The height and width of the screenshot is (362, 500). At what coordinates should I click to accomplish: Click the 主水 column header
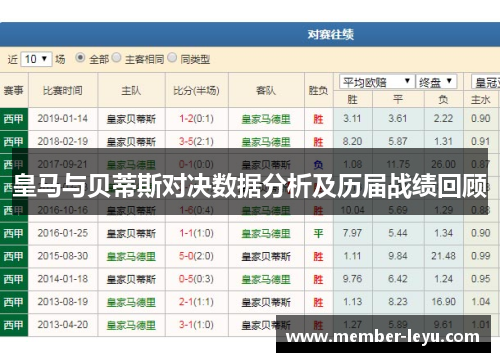tap(481, 99)
